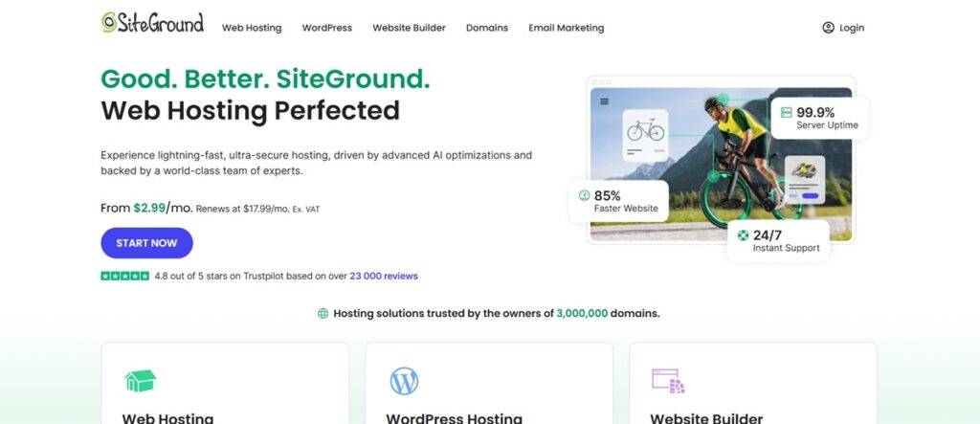Open the 23 000 reviews link
This screenshot has width=980, height=424.
coord(384,276)
